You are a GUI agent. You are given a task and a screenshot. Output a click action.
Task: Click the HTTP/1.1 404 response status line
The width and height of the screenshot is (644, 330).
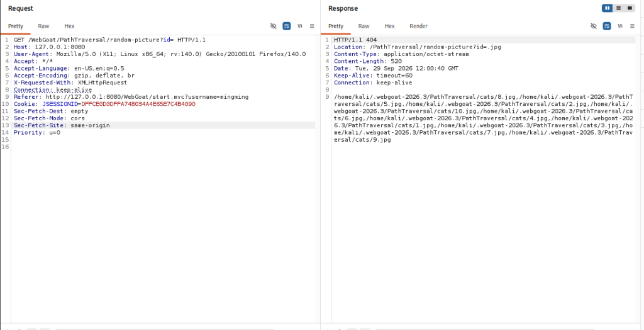(354, 40)
